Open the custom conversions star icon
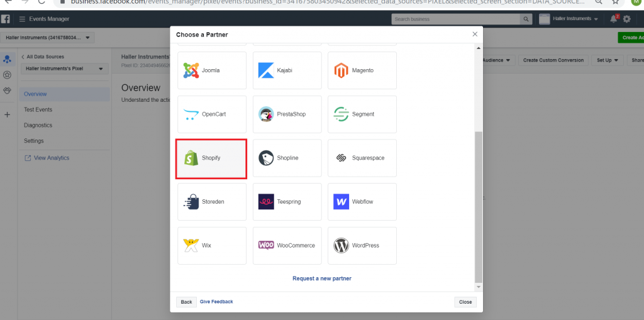644x320 pixels. [x=7, y=75]
